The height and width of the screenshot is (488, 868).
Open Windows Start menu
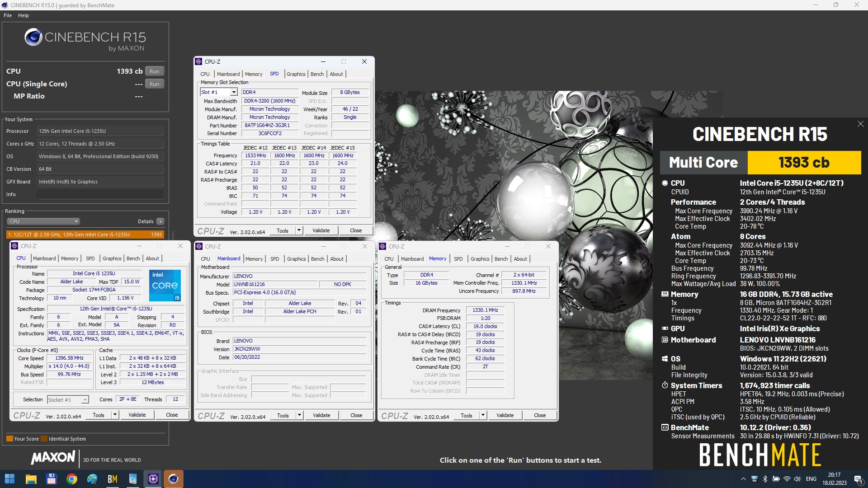9,479
